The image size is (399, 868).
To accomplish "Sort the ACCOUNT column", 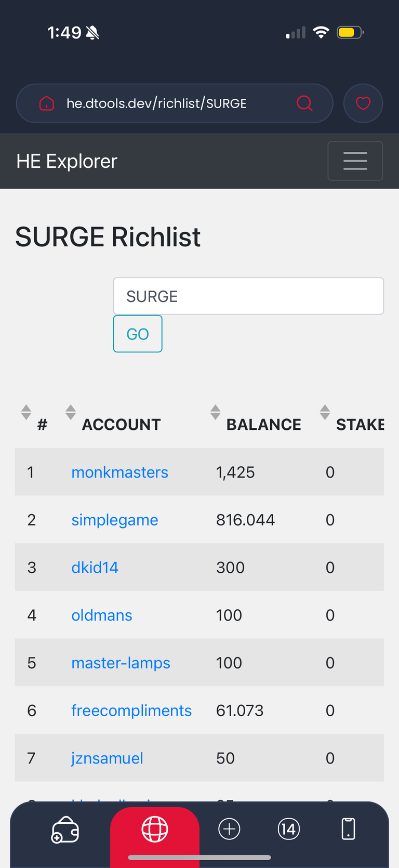I will pos(71,412).
